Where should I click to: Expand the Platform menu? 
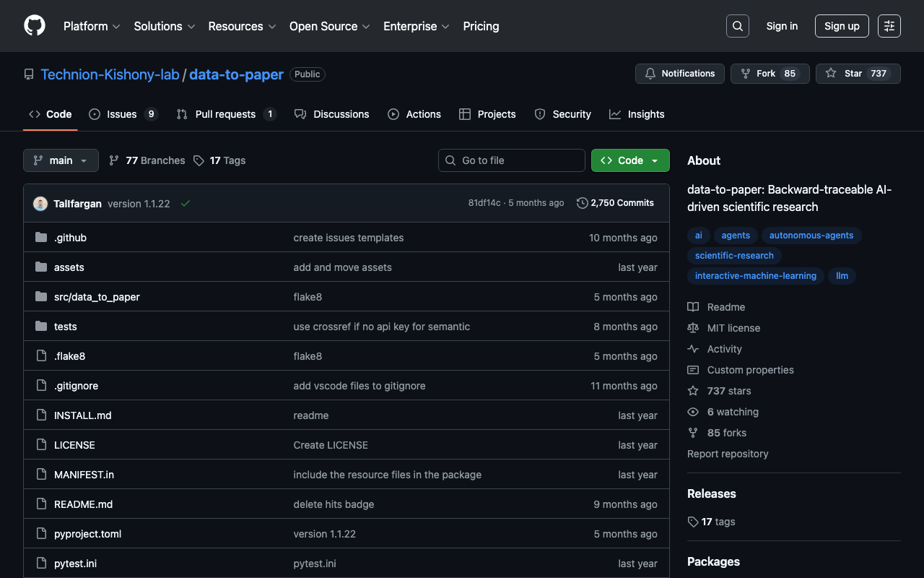point(91,26)
